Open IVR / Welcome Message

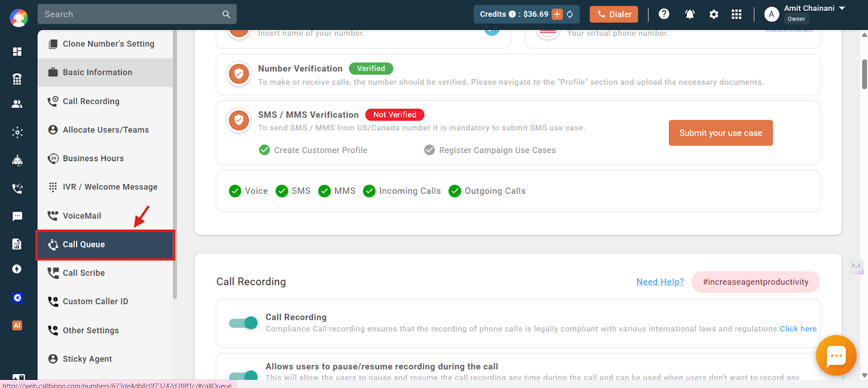pos(105,187)
